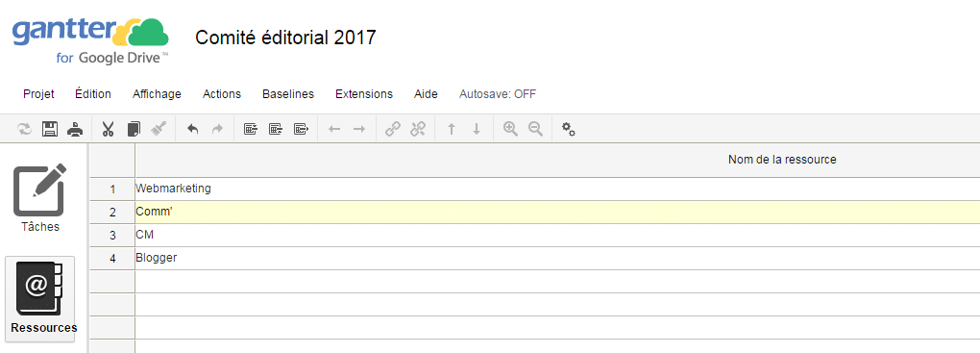
Task: Select the cut scissors icon
Action: (x=108, y=130)
